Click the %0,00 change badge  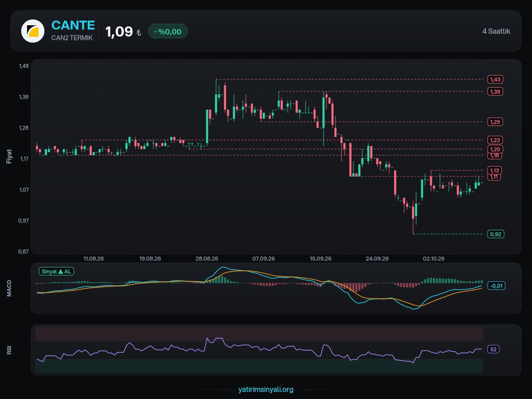168,31
